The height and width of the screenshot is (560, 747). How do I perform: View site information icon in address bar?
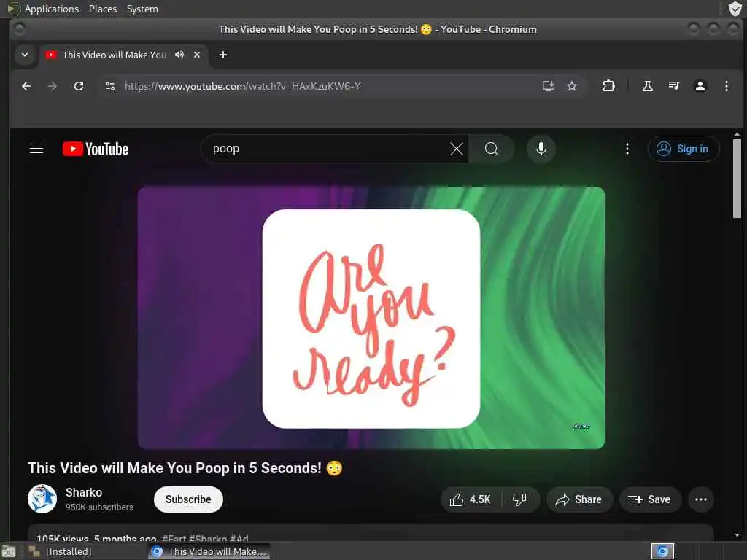110,86
